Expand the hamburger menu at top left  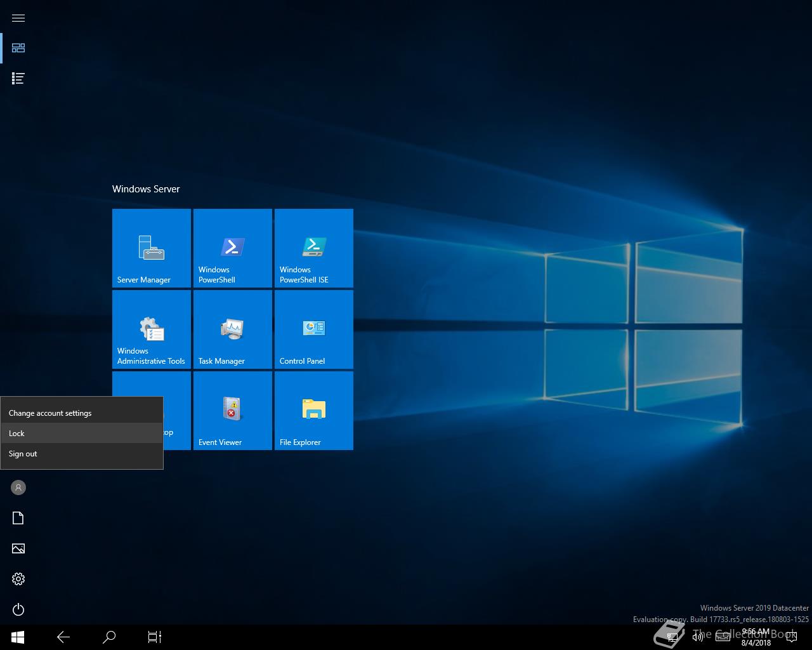coord(18,18)
